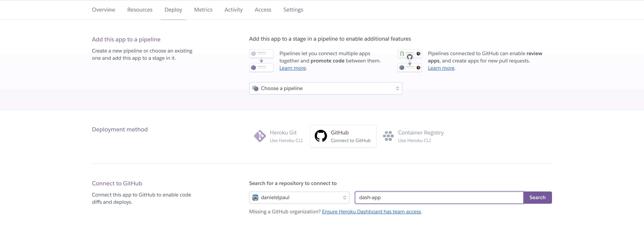Click the GitHub review apps pipeline illustration
The image size is (644, 247).
(410, 61)
